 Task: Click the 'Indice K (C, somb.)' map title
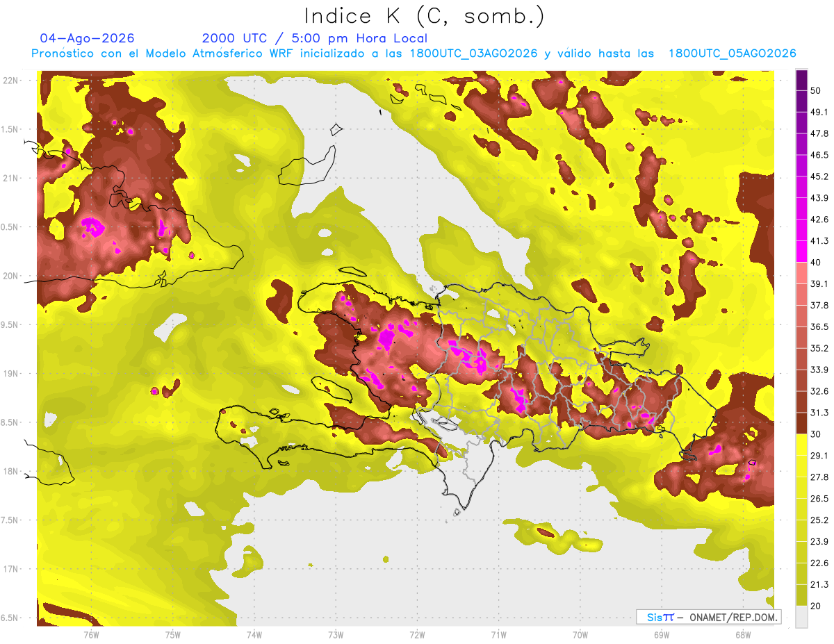[424, 17]
